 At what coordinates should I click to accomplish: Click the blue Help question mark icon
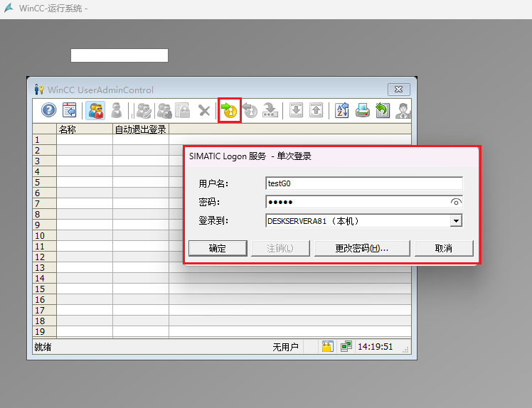click(x=48, y=110)
